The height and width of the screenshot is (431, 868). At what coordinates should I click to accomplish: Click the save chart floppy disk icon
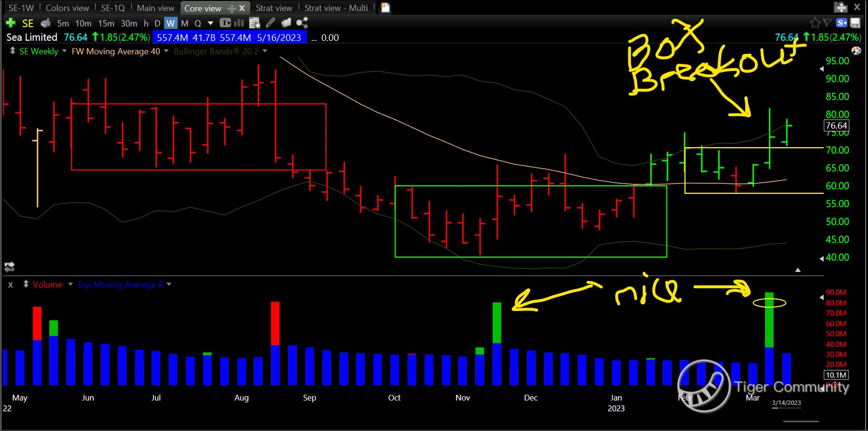[855, 23]
